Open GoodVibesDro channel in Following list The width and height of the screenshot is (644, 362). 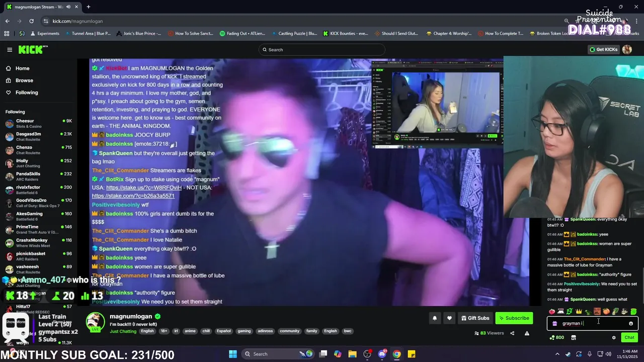click(x=38, y=203)
